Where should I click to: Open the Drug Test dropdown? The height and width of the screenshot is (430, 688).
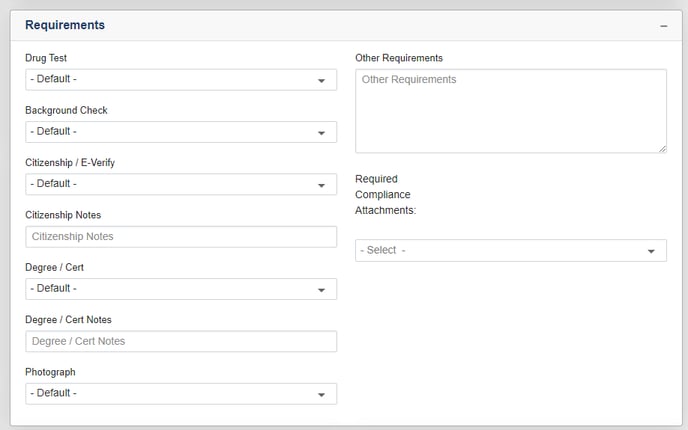tap(181, 80)
